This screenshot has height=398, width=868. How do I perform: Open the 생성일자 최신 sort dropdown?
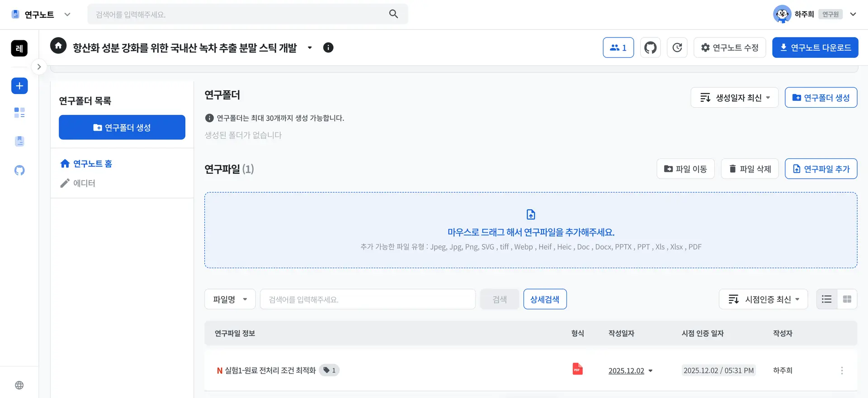click(735, 98)
